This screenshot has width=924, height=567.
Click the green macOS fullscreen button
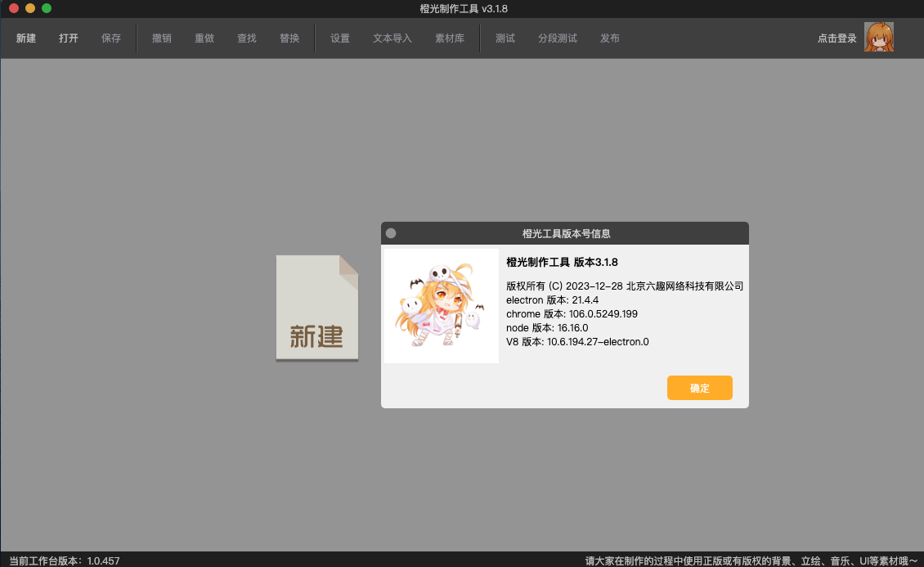click(x=47, y=8)
